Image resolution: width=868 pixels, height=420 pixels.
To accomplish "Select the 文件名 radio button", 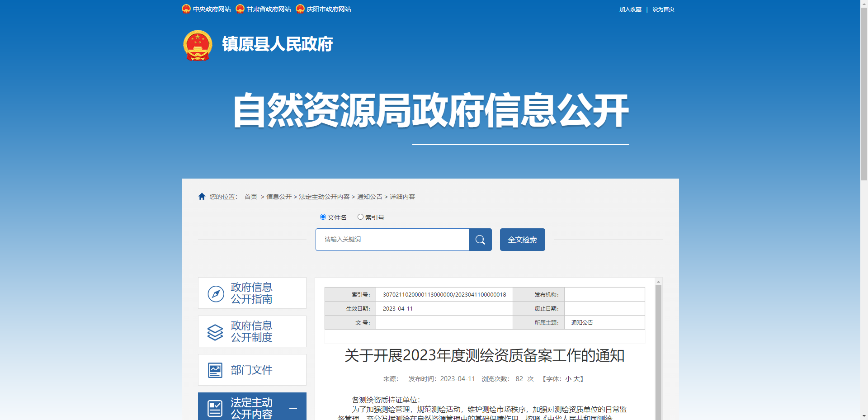I will 322,217.
